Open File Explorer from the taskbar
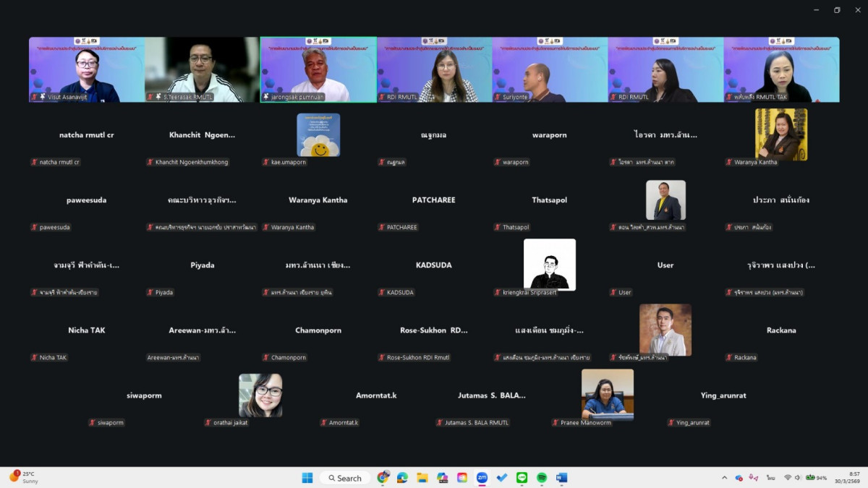This screenshot has width=868, height=488. tap(422, 478)
